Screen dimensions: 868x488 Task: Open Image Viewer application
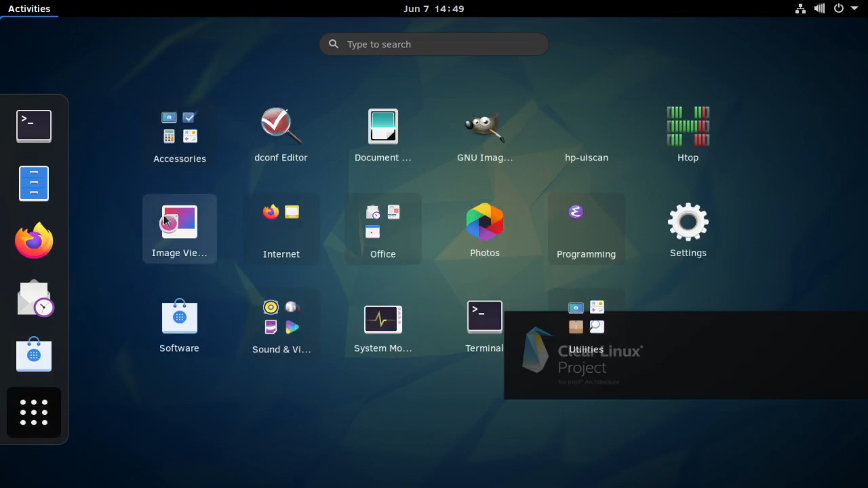pyautogui.click(x=179, y=230)
